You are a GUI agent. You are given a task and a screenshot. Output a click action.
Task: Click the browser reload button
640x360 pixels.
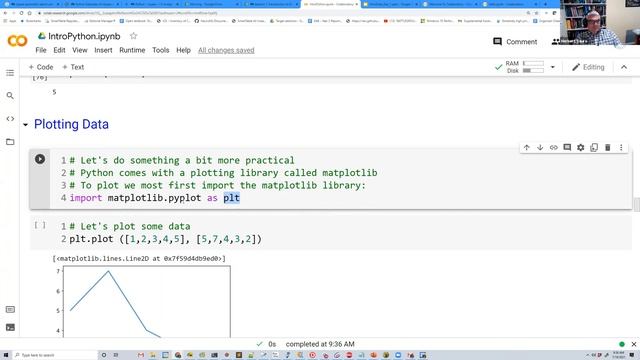[x=21, y=13]
